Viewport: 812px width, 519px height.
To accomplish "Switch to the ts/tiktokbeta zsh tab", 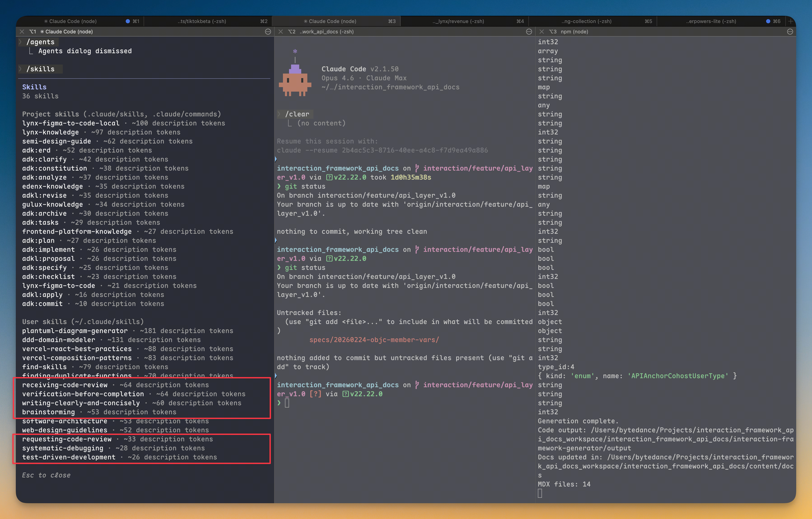I will [x=202, y=21].
